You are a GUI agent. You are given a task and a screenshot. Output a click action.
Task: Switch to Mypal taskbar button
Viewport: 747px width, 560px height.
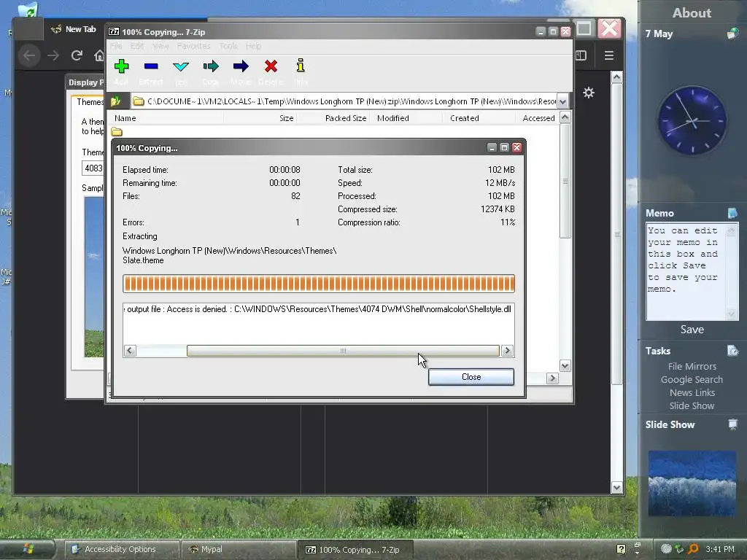pyautogui.click(x=239, y=549)
